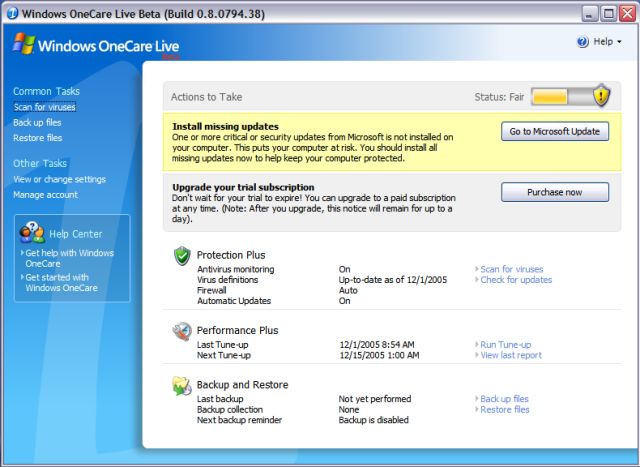Click the OneCare title bar app icon
640x467 pixels.
[12, 13]
